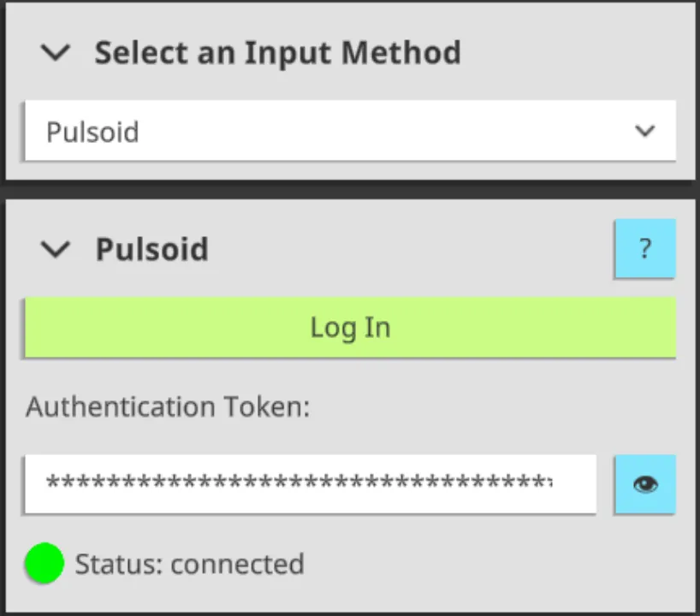Click the blue square beside the Pulsoid heading
Image resolution: width=700 pixels, height=616 pixels.
tap(645, 248)
